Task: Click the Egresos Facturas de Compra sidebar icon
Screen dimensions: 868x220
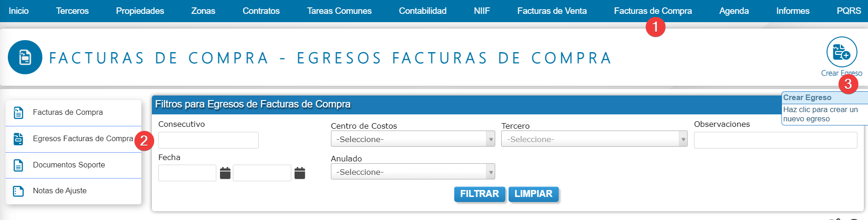Action: [18, 139]
